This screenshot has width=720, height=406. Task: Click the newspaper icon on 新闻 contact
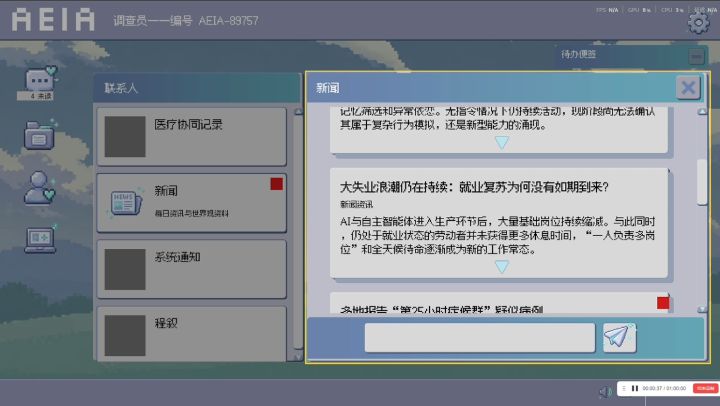tap(125, 203)
